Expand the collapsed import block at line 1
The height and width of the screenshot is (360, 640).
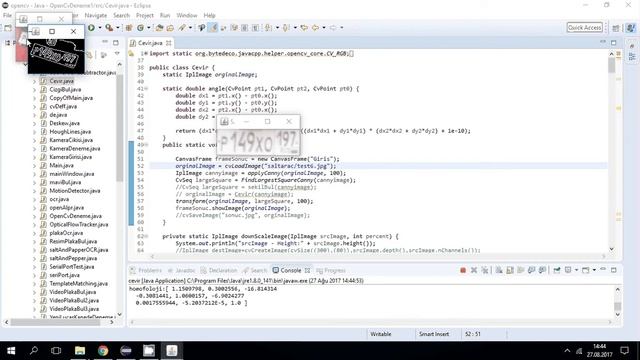tap(146, 53)
